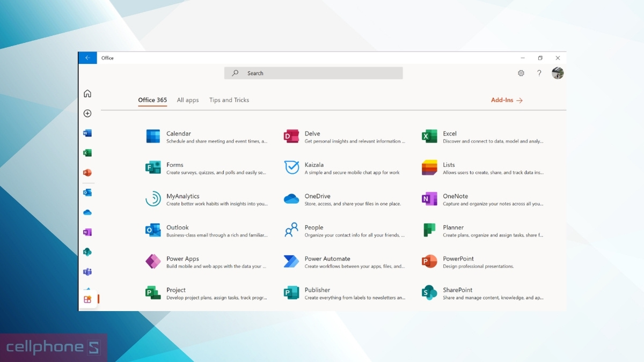
Task: Open SharePoint from the left sidebar
Action: point(87,252)
